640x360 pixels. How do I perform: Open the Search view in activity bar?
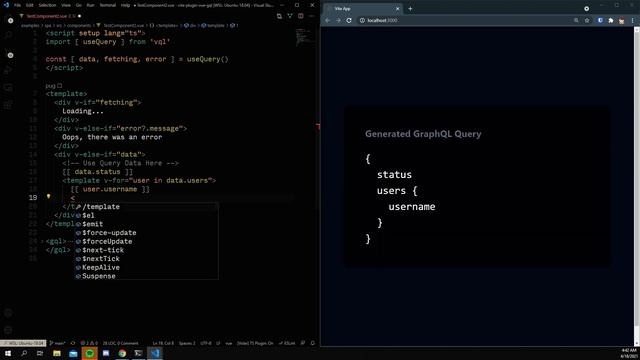pyautogui.click(x=9, y=36)
